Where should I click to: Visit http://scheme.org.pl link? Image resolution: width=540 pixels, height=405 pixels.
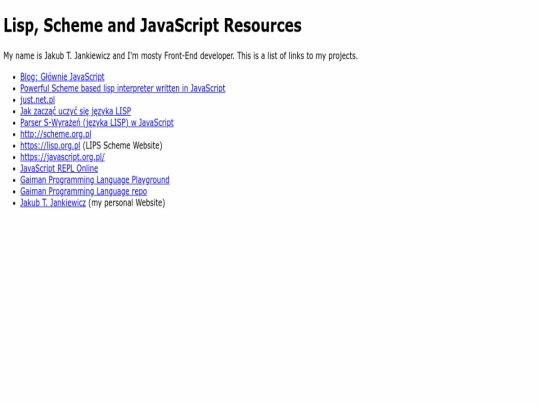click(x=56, y=134)
